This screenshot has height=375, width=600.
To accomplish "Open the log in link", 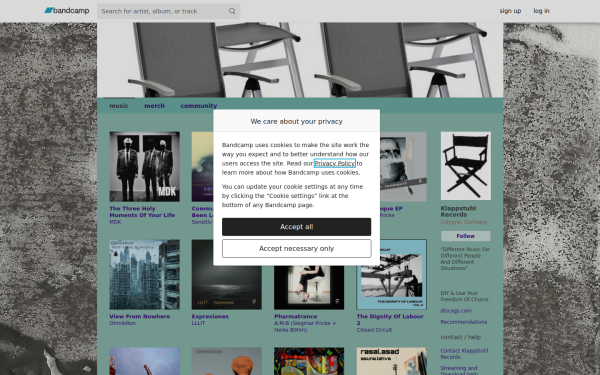I will (x=541, y=11).
